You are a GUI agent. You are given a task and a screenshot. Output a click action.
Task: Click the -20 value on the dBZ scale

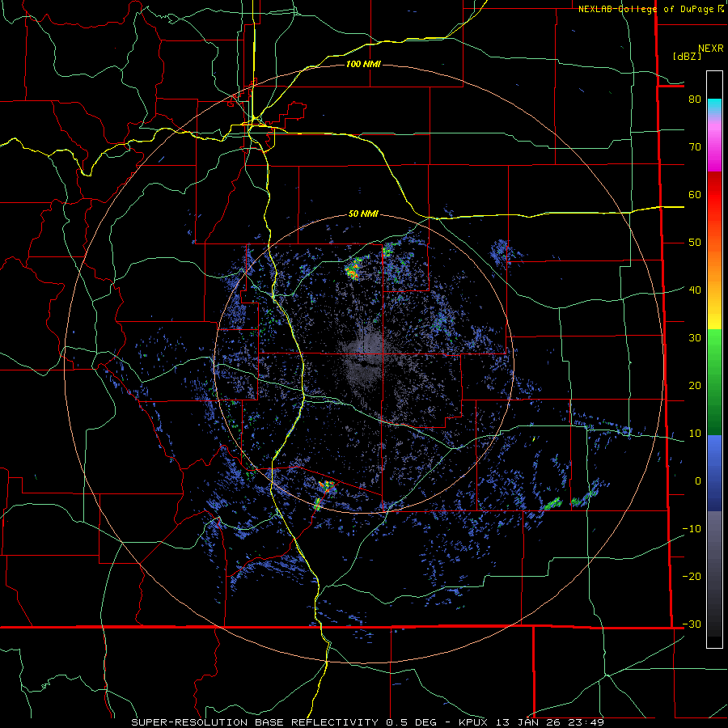692,576
